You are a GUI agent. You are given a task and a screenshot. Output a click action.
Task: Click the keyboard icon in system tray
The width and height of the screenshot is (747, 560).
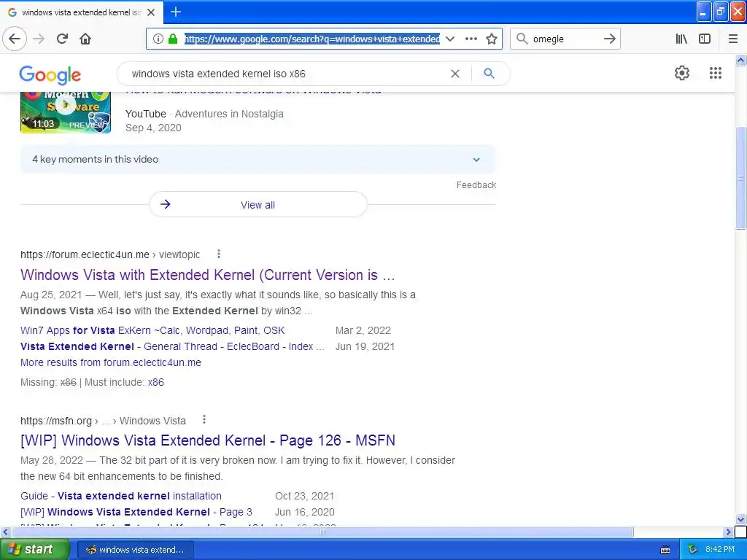coord(665,550)
